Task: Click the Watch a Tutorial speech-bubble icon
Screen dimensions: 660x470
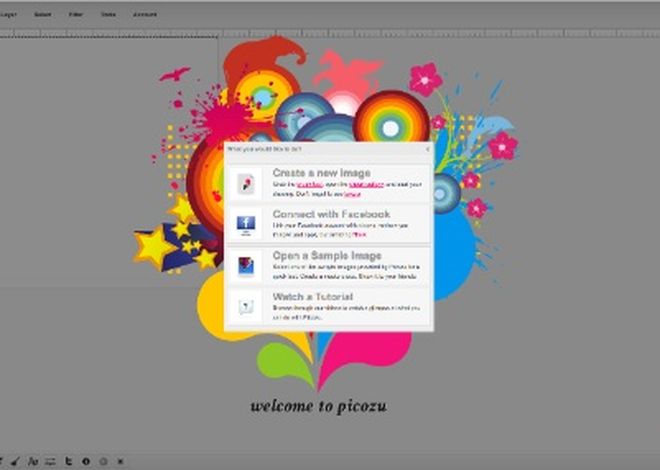Action: (246, 307)
